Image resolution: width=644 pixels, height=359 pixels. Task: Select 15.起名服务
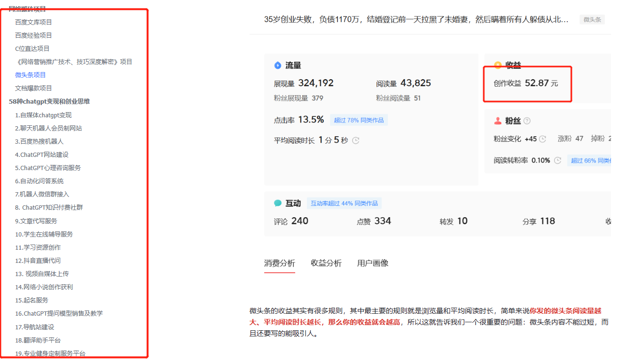[32, 300]
